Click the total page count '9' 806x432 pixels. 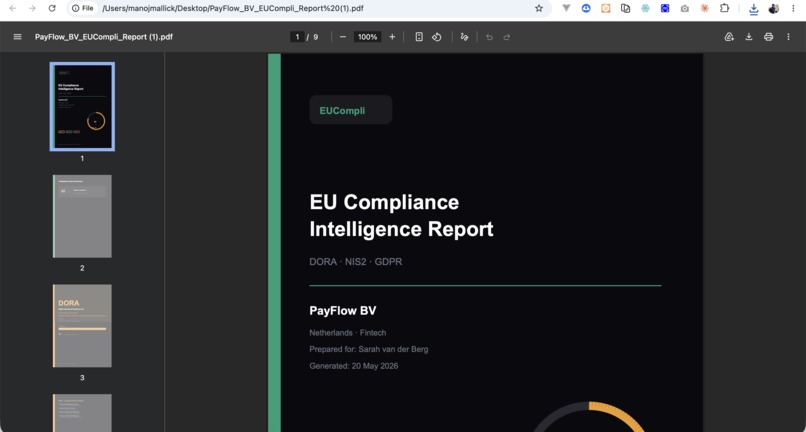316,37
